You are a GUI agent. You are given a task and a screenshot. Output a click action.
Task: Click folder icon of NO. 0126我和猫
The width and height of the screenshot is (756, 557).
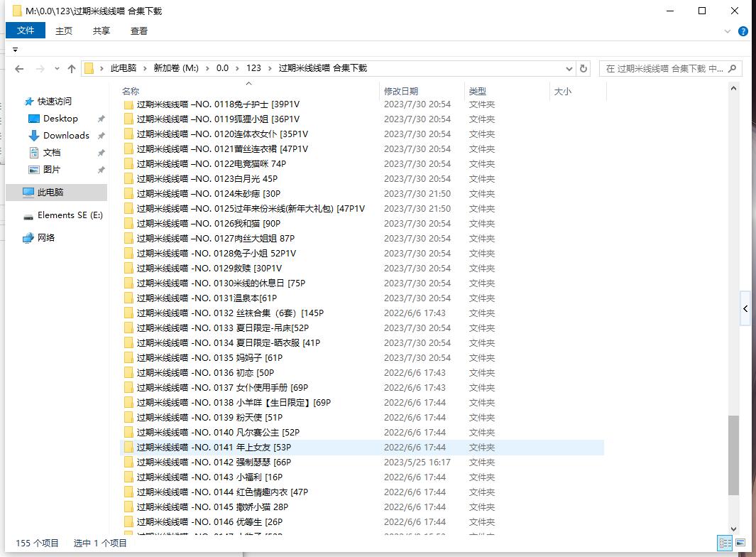click(128, 224)
